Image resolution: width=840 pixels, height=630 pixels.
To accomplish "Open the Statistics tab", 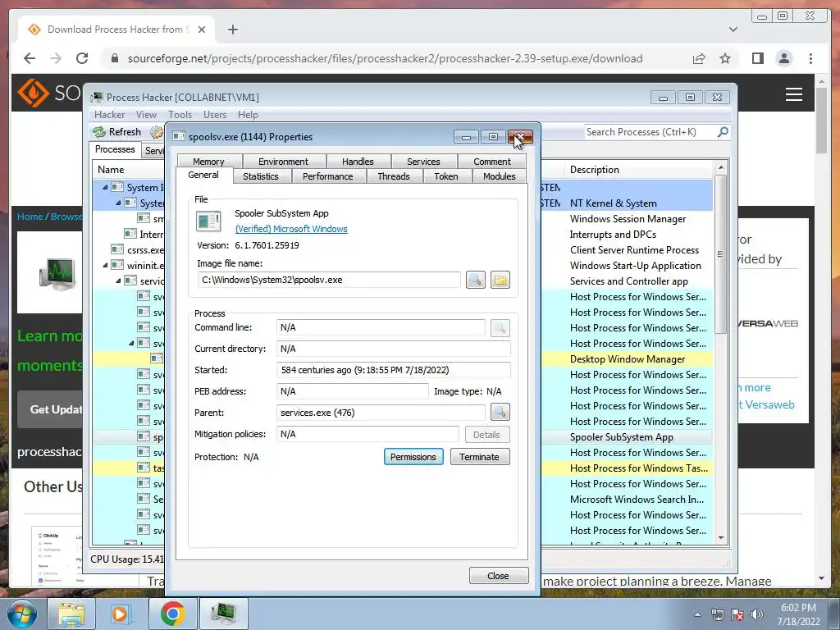I will point(260,176).
